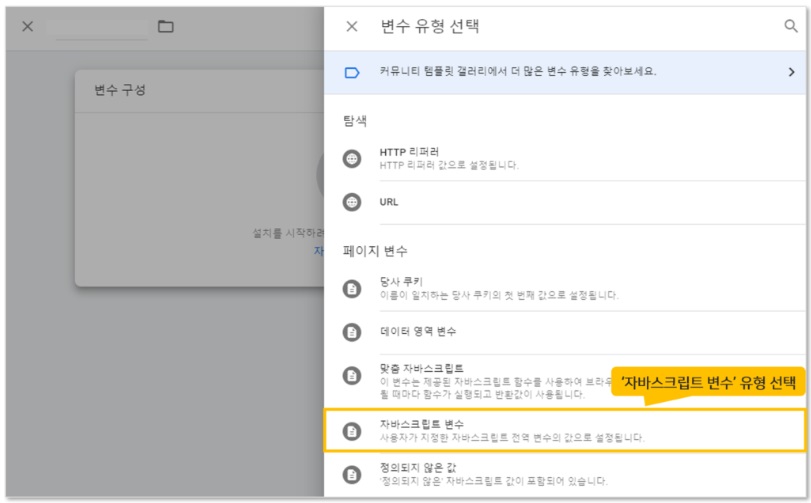Click the 당사 쿠키 document icon
This screenshot has width=811, height=503.
tap(352, 288)
